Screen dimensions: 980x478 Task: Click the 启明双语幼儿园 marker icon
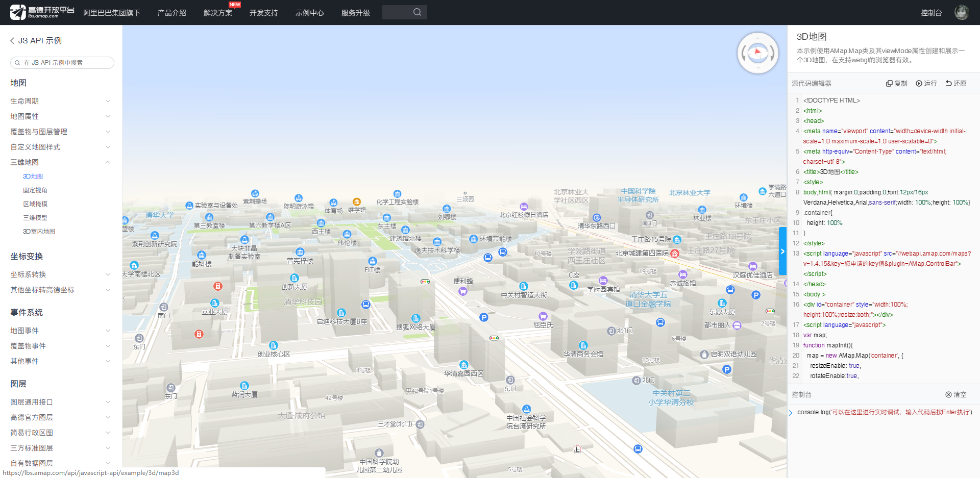click(704, 354)
